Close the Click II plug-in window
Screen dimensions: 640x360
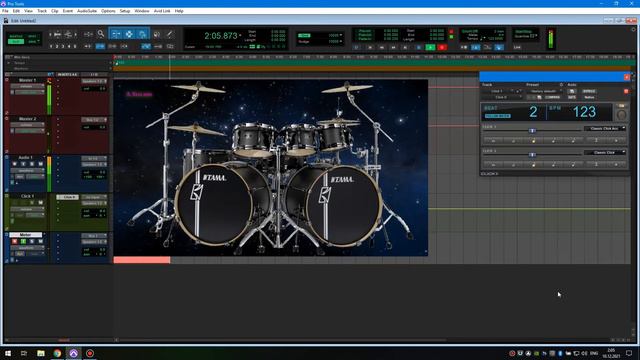click(627, 77)
